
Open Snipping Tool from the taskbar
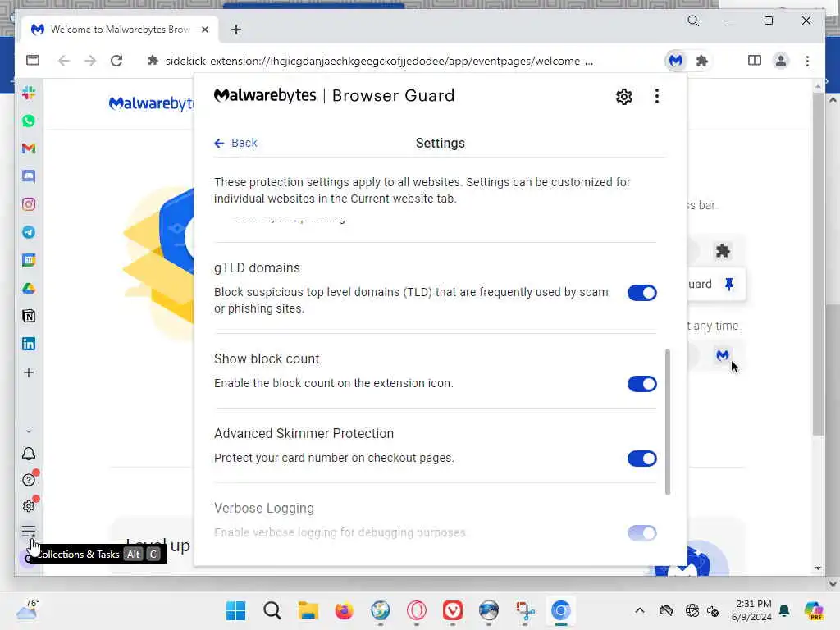tap(524, 610)
